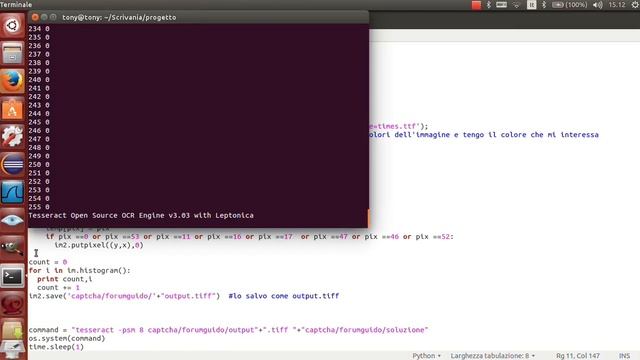Click the 'print count,i' line in gedit
This screenshot has height=360, width=640.
tap(64, 279)
